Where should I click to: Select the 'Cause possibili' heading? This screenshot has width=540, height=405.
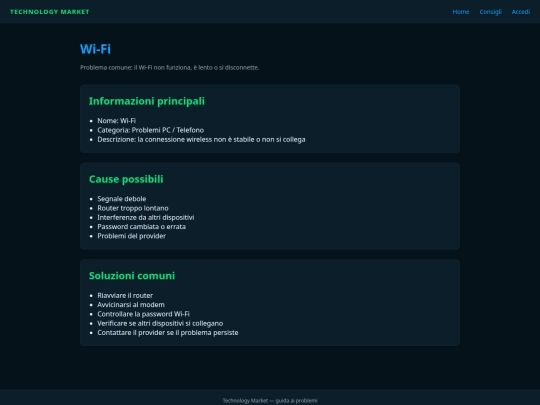(126, 179)
